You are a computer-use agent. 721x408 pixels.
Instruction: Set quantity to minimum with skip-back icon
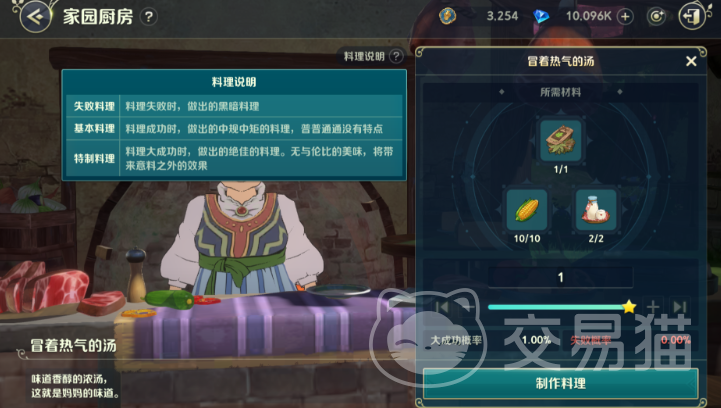click(x=442, y=307)
